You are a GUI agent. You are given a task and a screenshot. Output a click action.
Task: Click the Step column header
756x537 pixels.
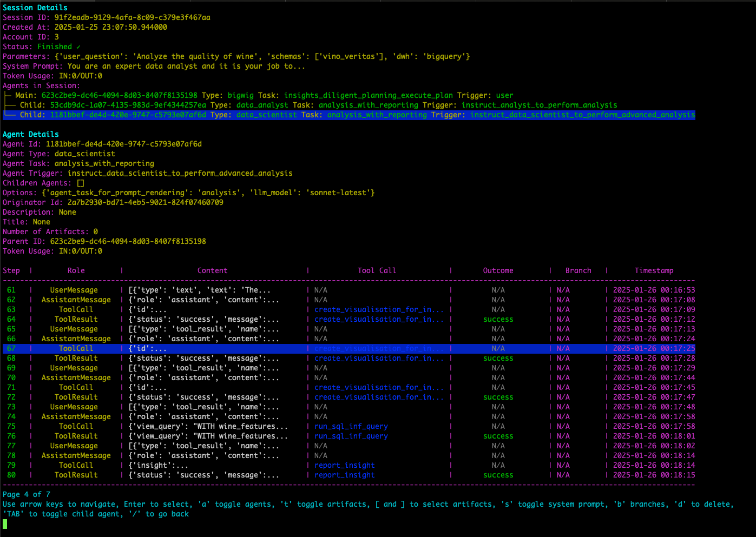[11, 271]
